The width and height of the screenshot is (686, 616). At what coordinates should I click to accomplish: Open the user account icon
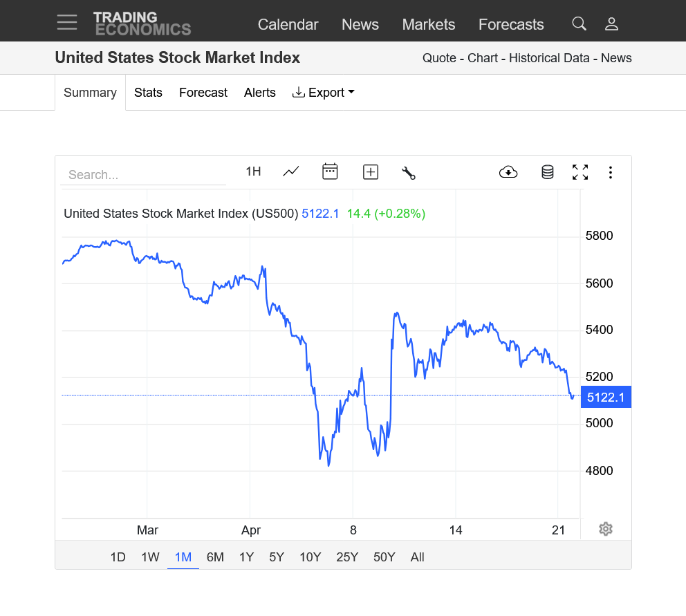coord(611,24)
